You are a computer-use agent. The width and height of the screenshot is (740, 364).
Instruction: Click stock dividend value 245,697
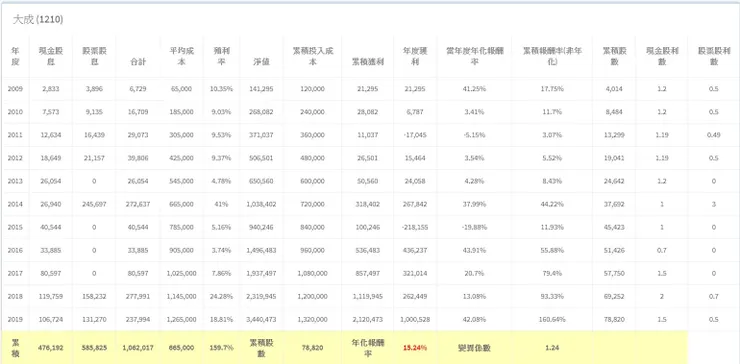tap(94, 204)
